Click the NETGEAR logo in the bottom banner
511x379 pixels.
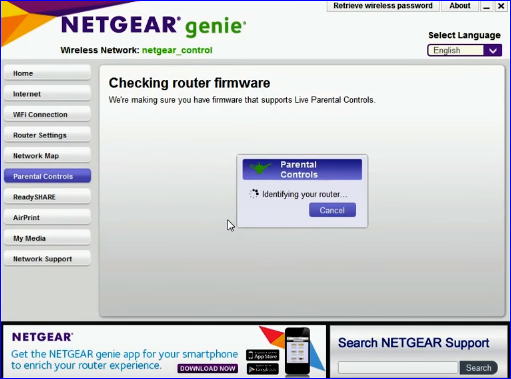[42, 337]
